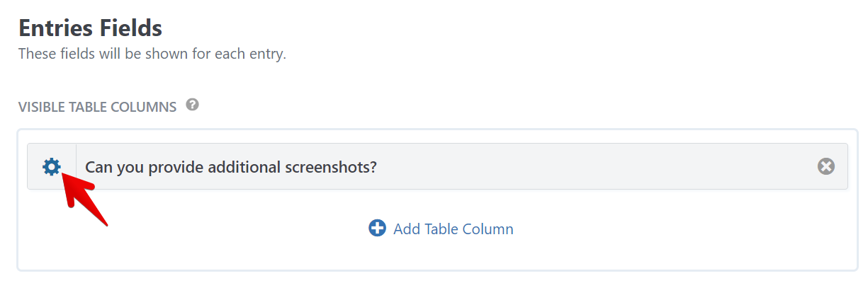Open settings gear for the screenshots field
Screen dimensions: 868x300
[51, 167]
